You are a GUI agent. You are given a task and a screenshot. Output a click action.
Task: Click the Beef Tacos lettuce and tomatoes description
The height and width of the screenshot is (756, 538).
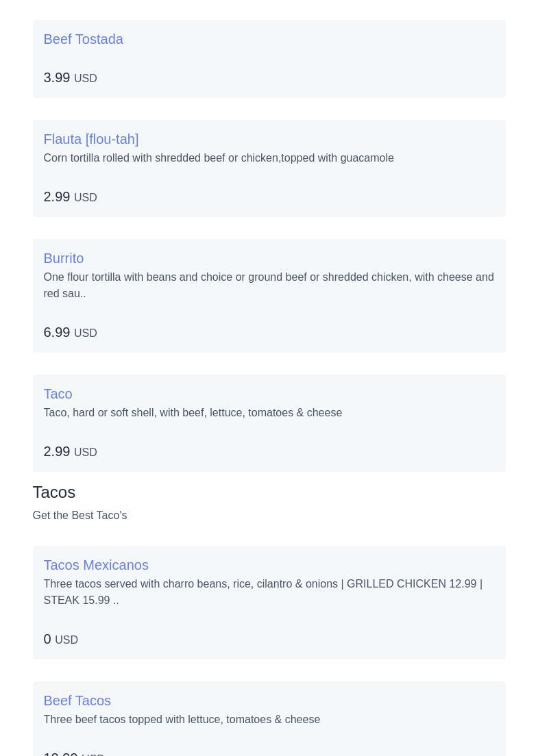click(x=182, y=720)
